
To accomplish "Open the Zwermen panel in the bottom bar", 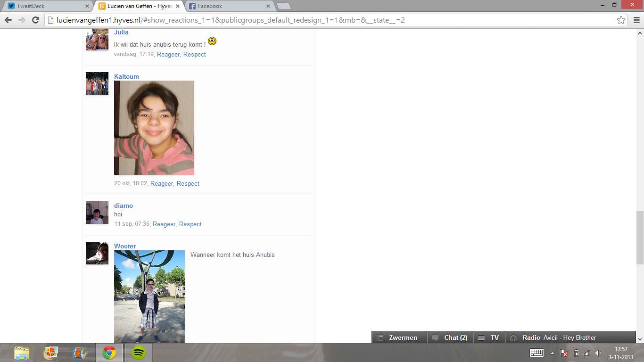I will pyautogui.click(x=399, y=337).
